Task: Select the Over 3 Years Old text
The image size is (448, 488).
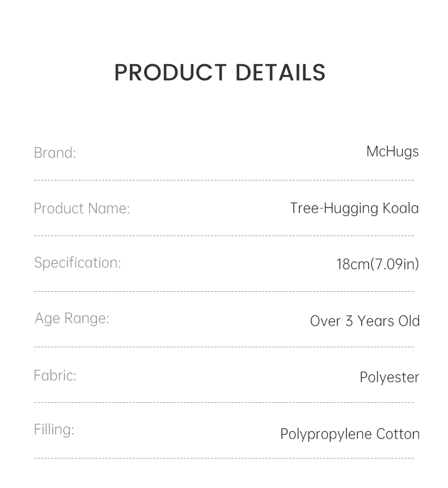Action: (365, 321)
